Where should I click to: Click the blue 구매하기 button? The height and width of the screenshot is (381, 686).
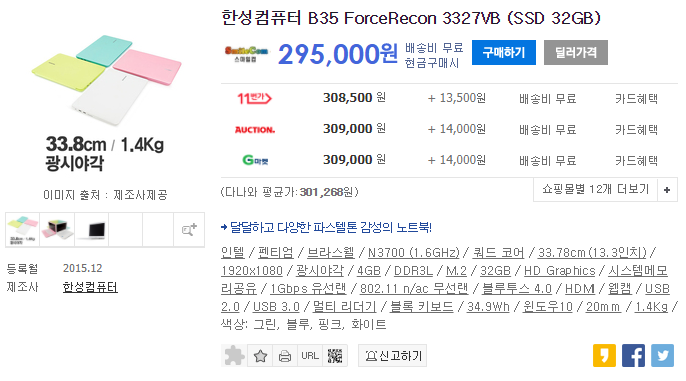coord(504,52)
